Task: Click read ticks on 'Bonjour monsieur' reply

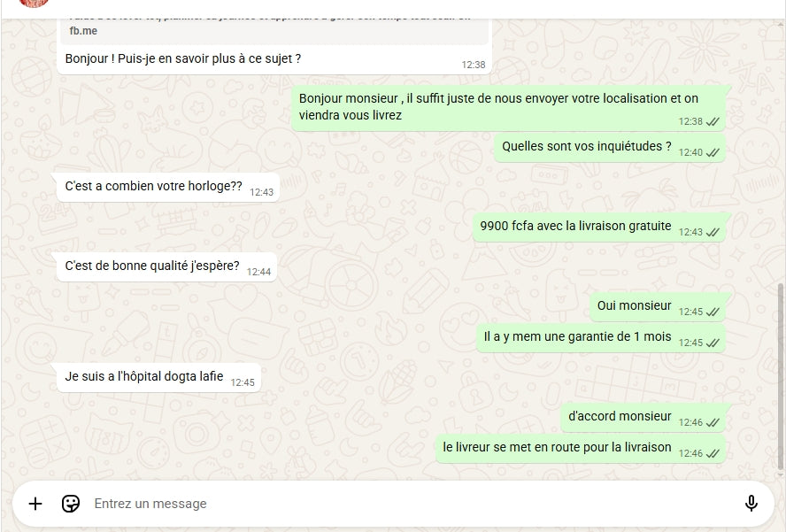Action: tap(713, 122)
